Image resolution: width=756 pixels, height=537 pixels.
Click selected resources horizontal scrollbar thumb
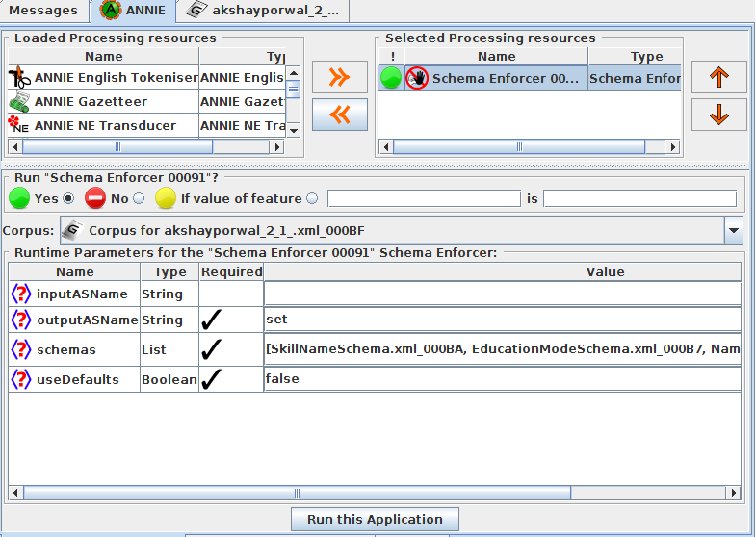pos(519,147)
